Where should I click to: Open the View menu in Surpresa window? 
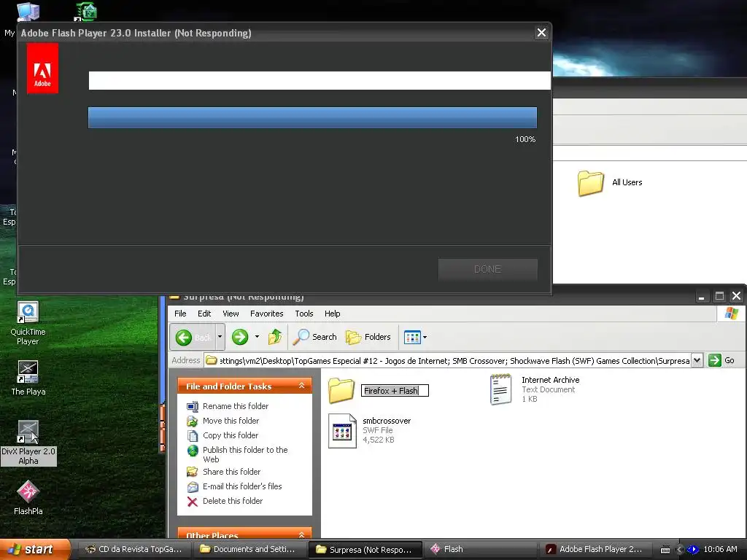[x=231, y=314]
